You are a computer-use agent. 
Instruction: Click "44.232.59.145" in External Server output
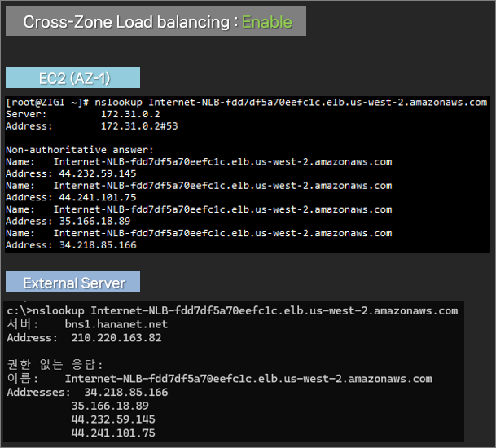[113, 419]
